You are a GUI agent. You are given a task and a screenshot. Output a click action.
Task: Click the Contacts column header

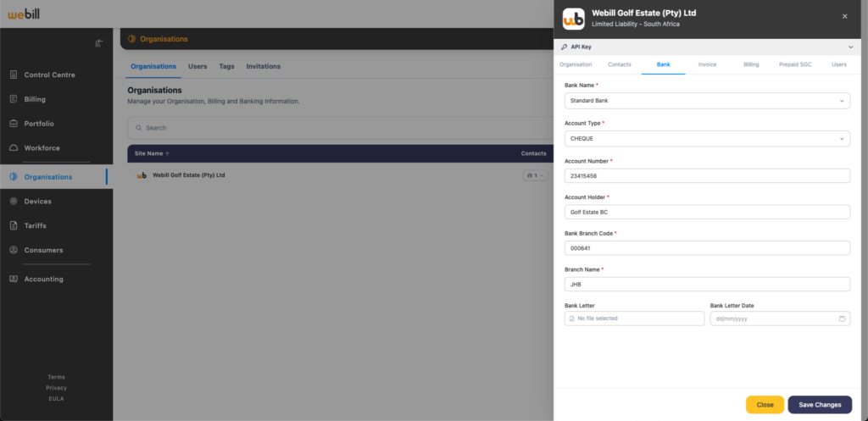[533, 153]
